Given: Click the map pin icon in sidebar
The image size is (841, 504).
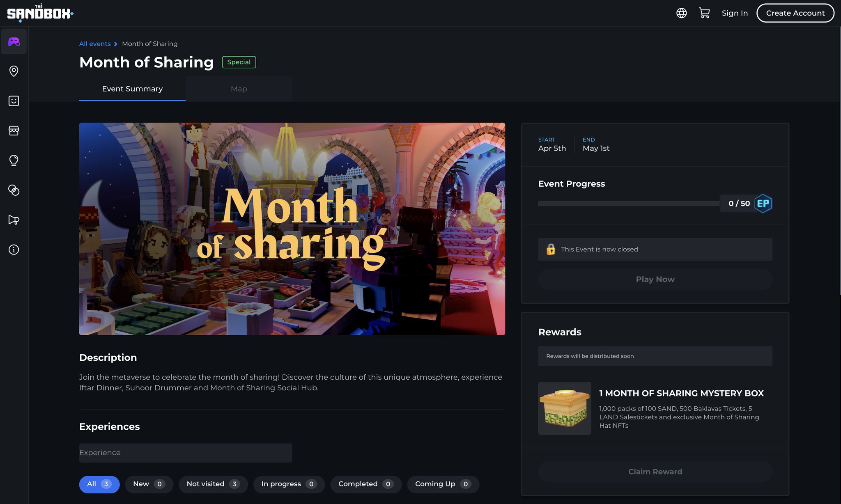Looking at the screenshot, I should [x=14, y=71].
